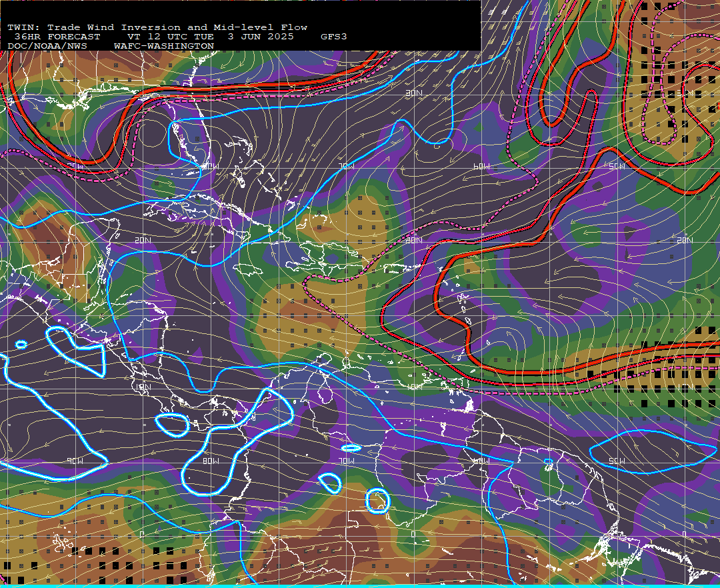Click the upper "60W" longitude label
The image size is (720, 588).
(481, 166)
